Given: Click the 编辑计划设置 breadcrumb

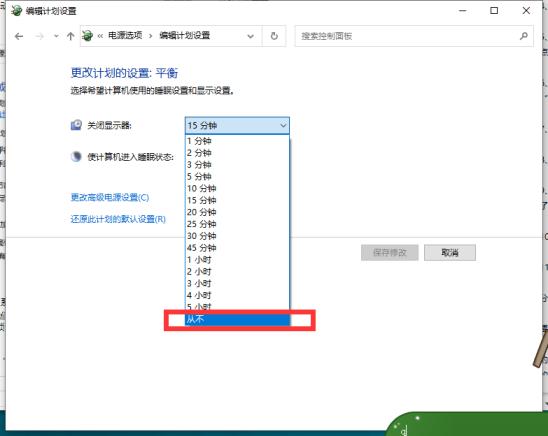Looking at the screenshot, I should [185, 36].
